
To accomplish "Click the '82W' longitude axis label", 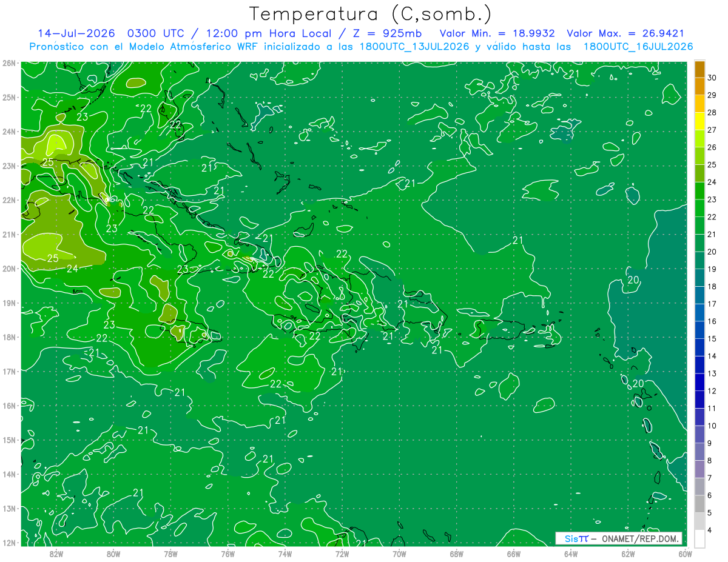I will [x=56, y=554].
